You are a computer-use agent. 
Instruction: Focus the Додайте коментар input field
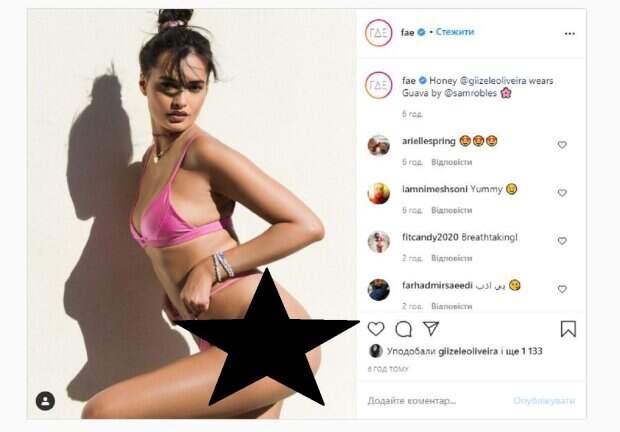click(x=435, y=401)
